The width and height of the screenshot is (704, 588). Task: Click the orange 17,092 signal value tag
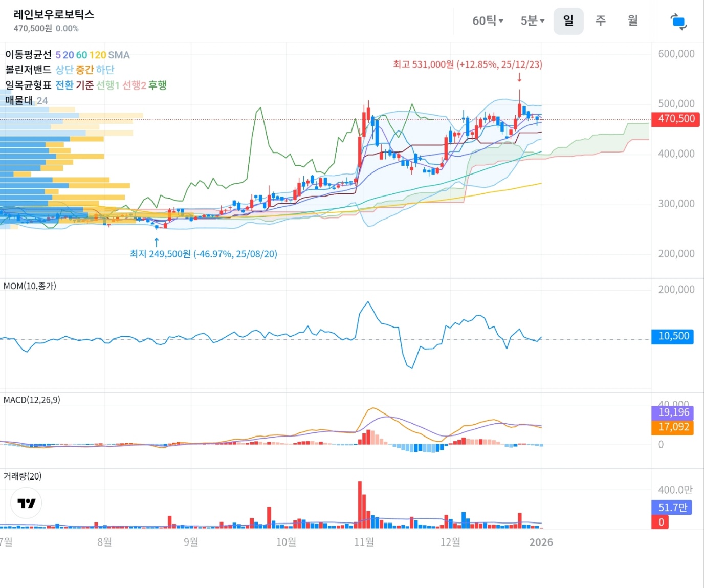pos(672,427)
